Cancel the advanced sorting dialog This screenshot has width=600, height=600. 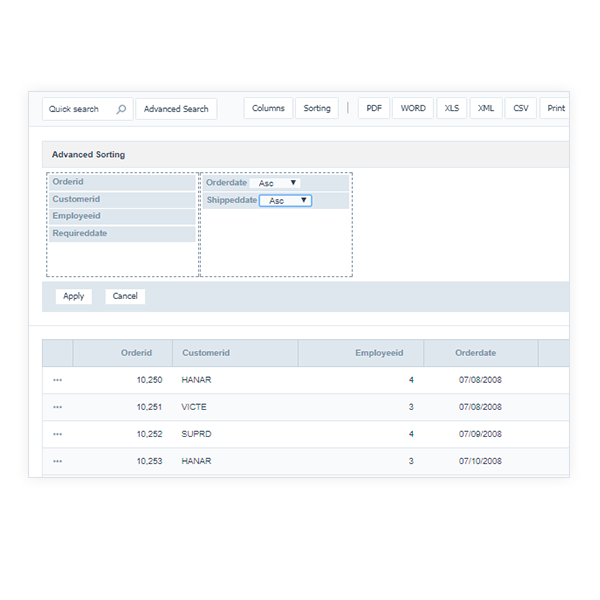[125, 296]
